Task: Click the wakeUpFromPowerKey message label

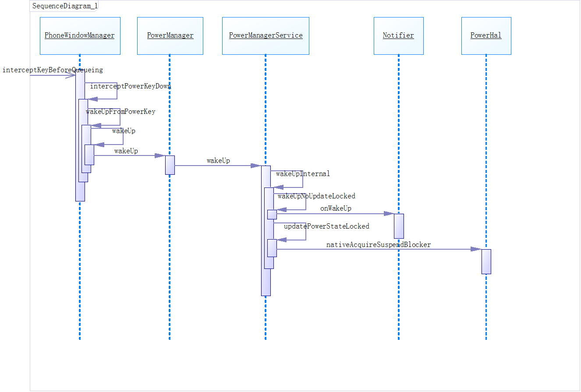Action: point(121,112)
